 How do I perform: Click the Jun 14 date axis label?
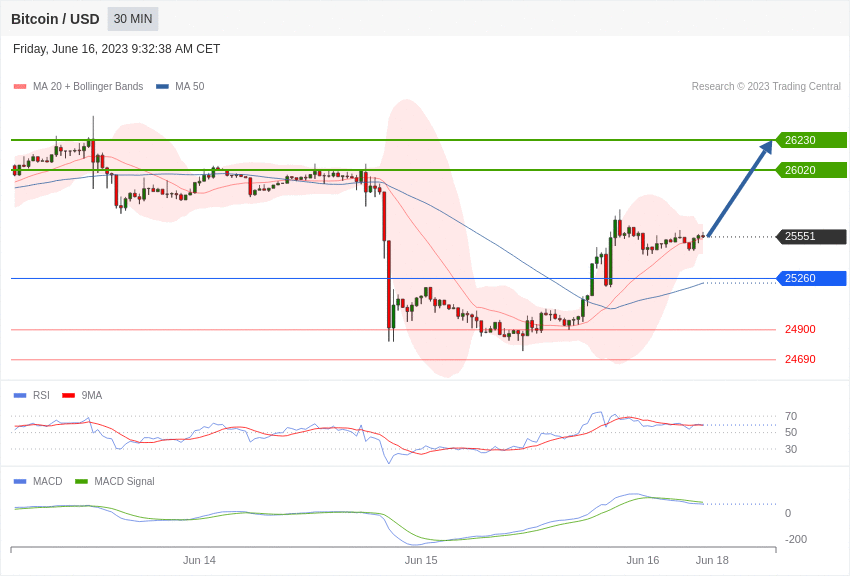(x=199, y=560)
